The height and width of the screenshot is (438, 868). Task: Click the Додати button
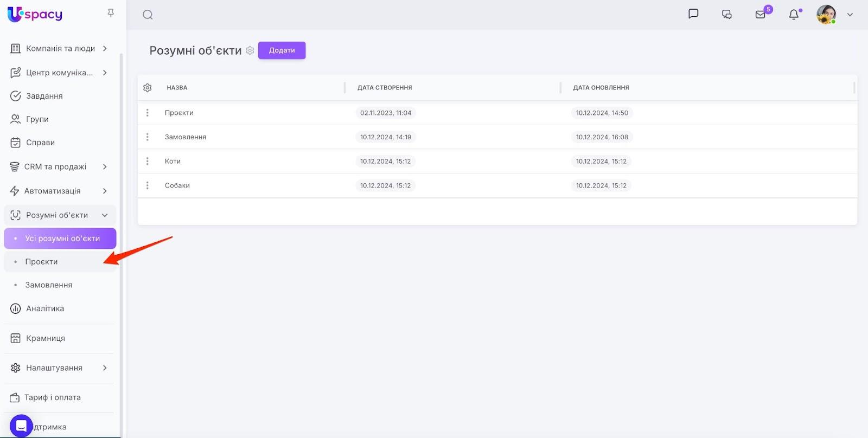pos(282,50)
